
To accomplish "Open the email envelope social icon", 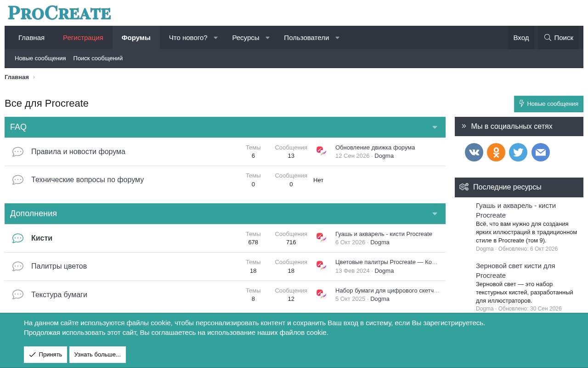I will 541,152.
